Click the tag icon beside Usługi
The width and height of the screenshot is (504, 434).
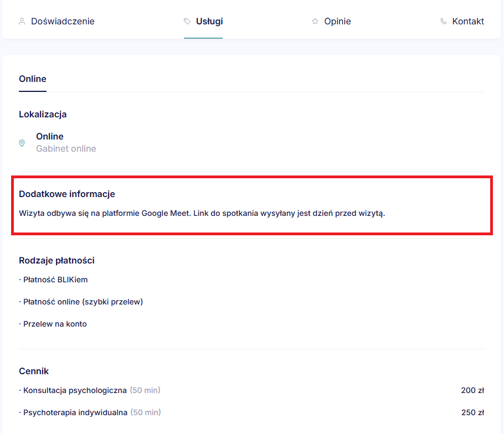[187, 22]
